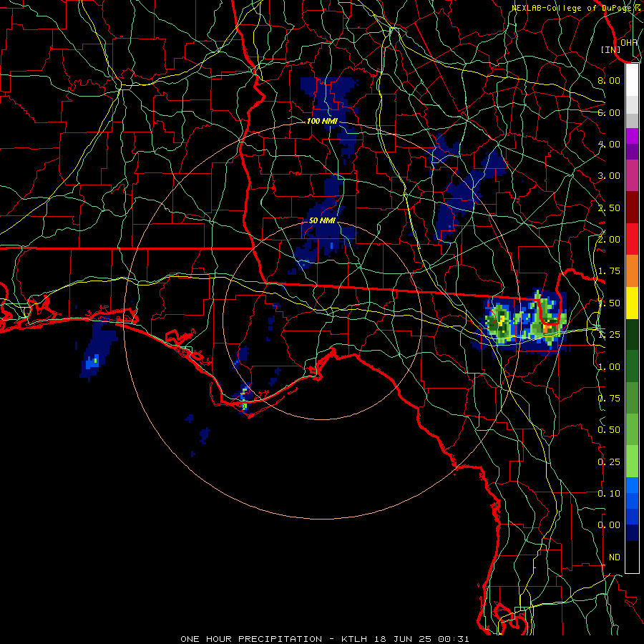644x644 pixels.
Task: Select the dark maroon legend swatch beside 2.50
Action: pos(632,208)
